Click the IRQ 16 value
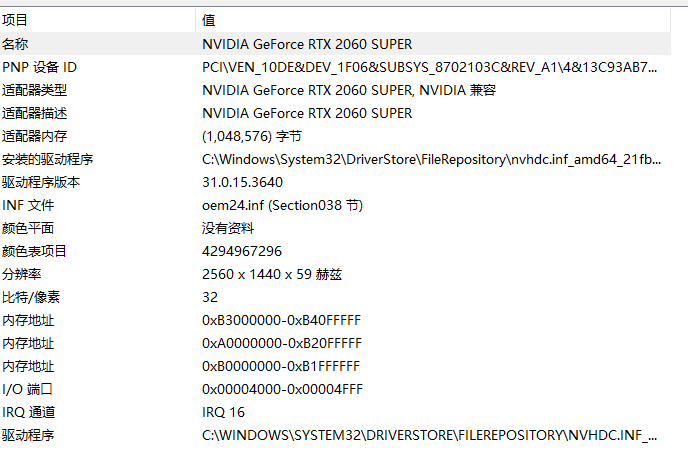This screenshot has width=688, height=465. [x=223, y=412]
